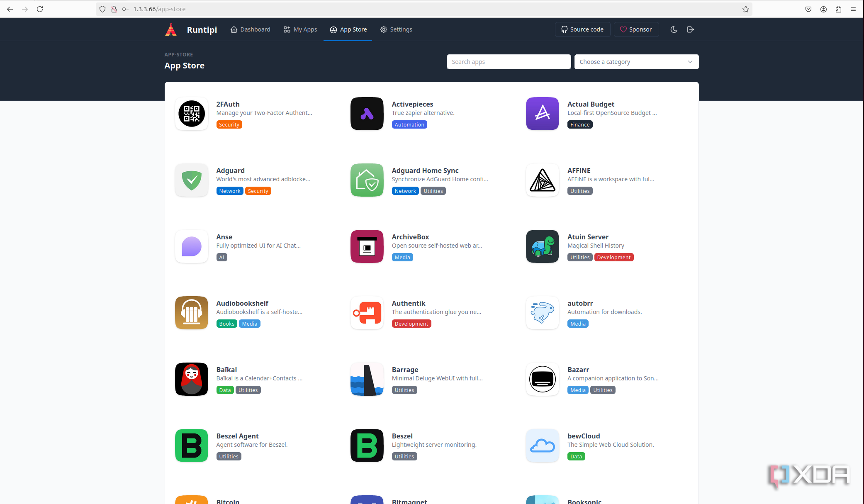Open the Beszel Agent green icon
Screen dimensions: 864x504
point(191,446)
